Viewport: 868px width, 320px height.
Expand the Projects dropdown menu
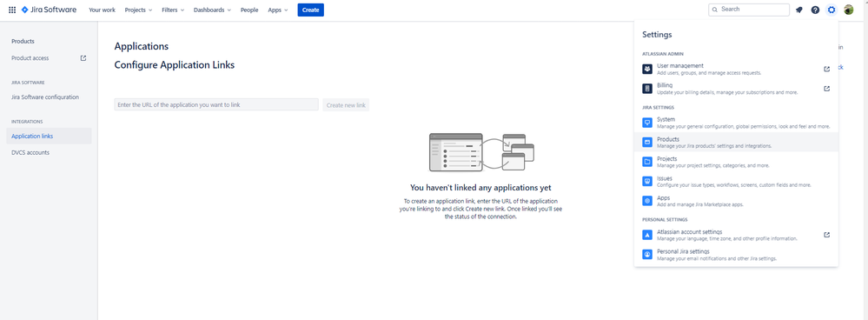pos(138,10)
